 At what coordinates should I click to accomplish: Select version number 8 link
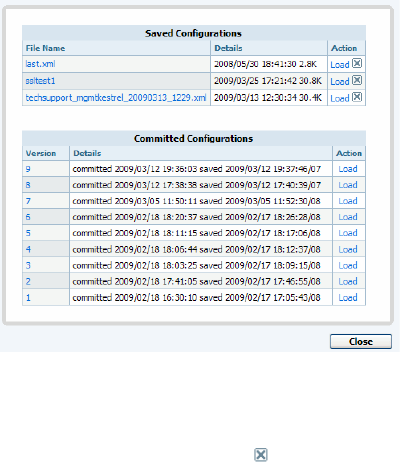[28, 185]
